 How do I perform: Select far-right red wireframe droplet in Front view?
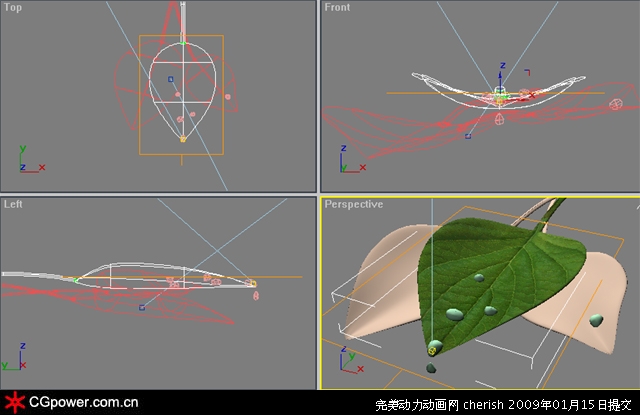tap(617, 103)
